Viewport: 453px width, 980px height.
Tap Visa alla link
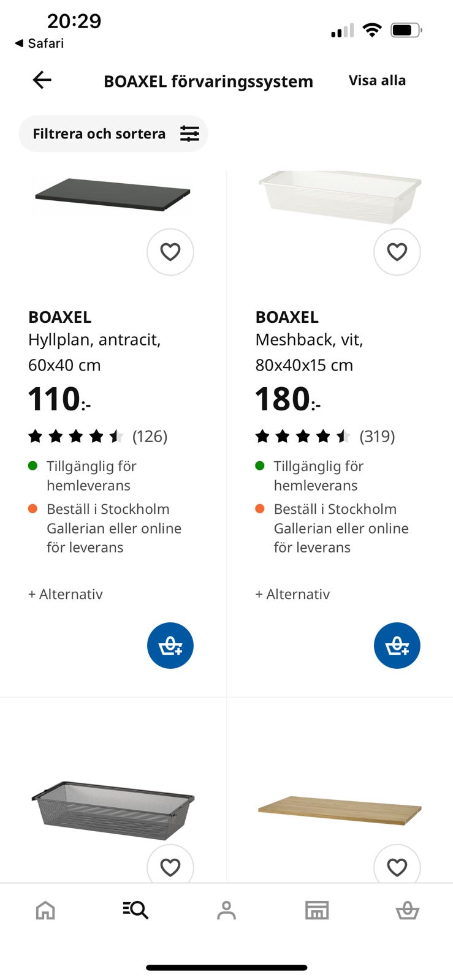pos(377,81)
